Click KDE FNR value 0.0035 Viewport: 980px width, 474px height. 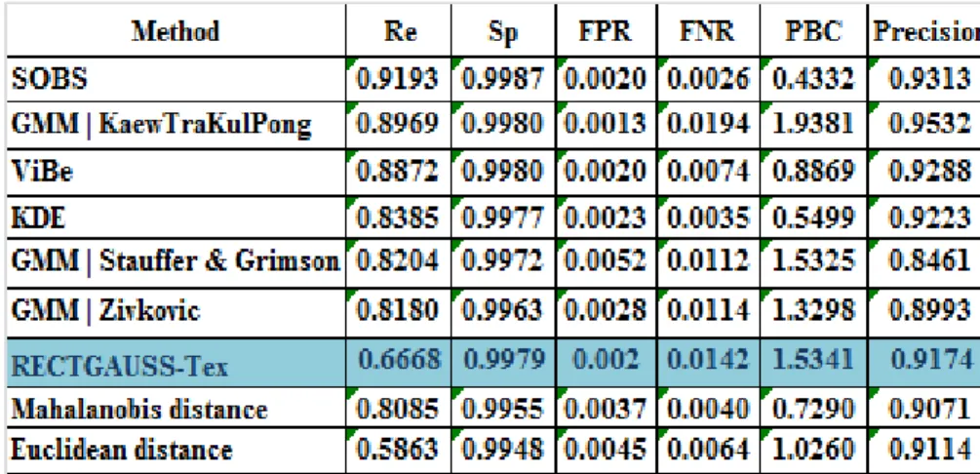click(707, 217)
